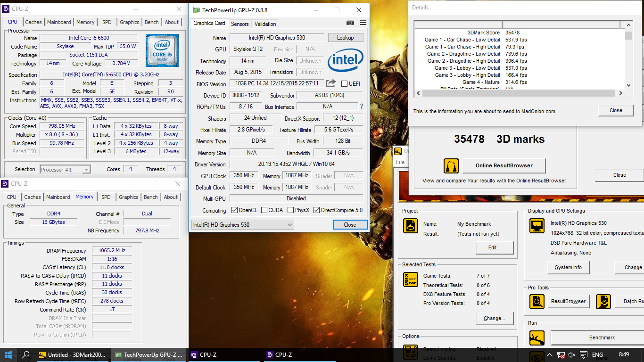This screenshot has width=644, height=362.
Task: Switch to Sensors tab in GPU-Z
Action: [240, 24]
